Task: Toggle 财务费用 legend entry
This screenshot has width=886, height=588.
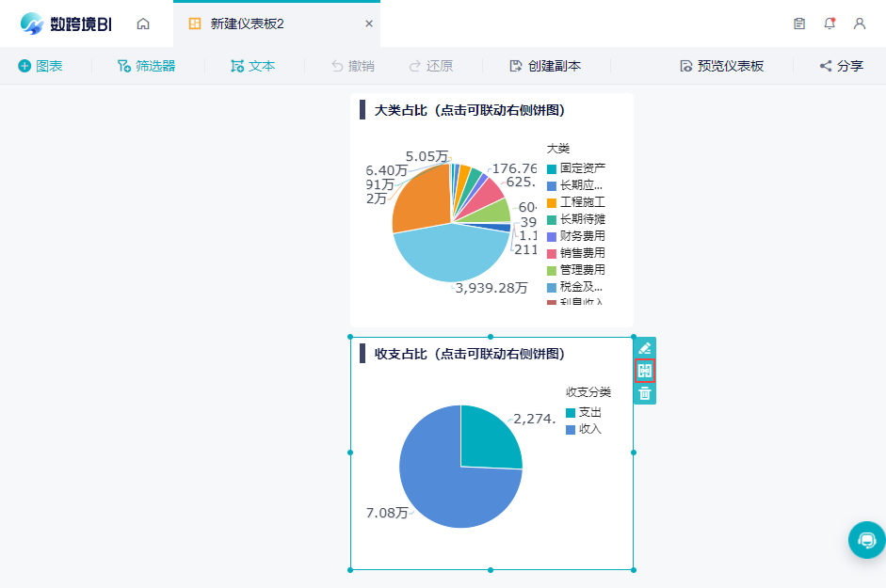Action: 576,236
